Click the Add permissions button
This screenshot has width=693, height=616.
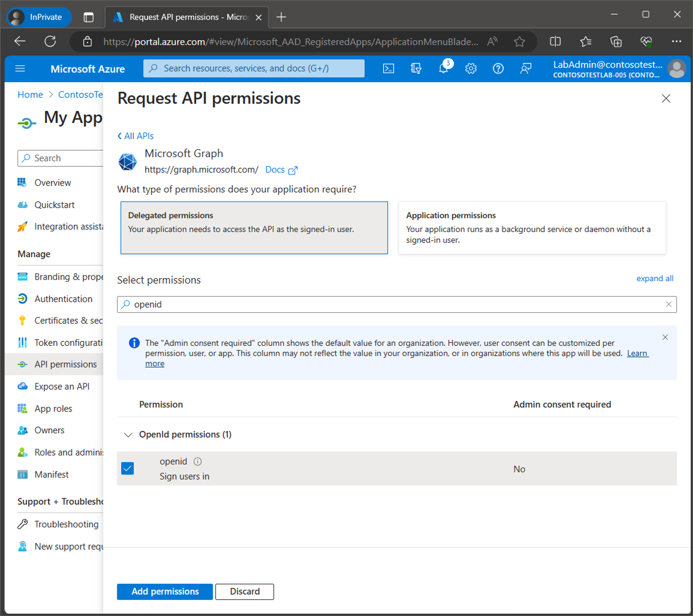[165, 592]
